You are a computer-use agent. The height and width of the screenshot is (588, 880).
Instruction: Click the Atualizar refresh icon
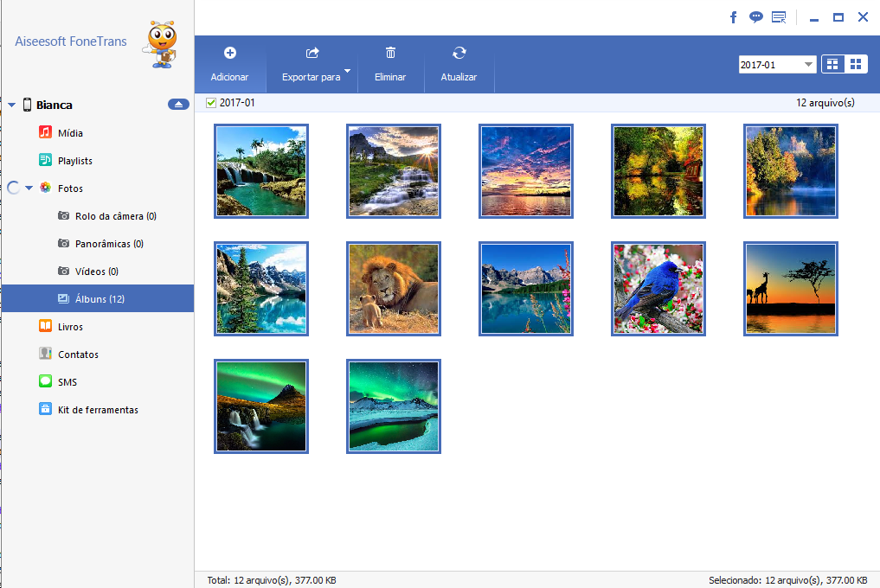coord(459,54)
